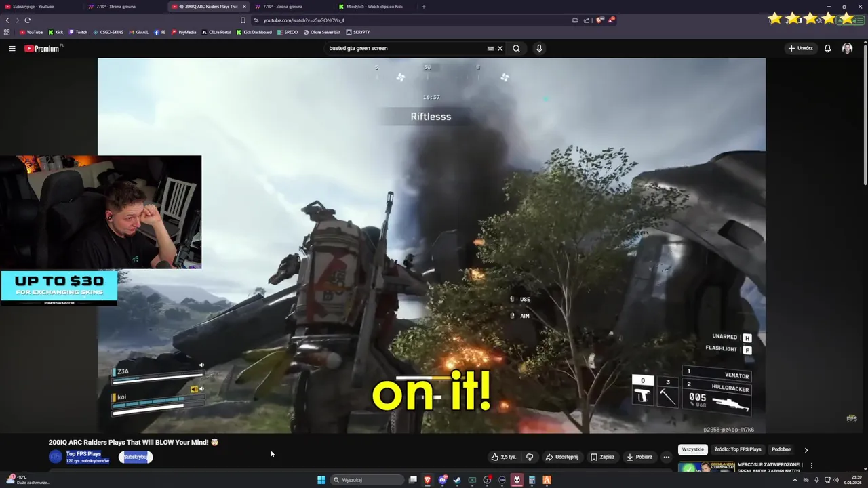Click the Utwórz create button
868x488 pixels.
[x=800, y=48]
